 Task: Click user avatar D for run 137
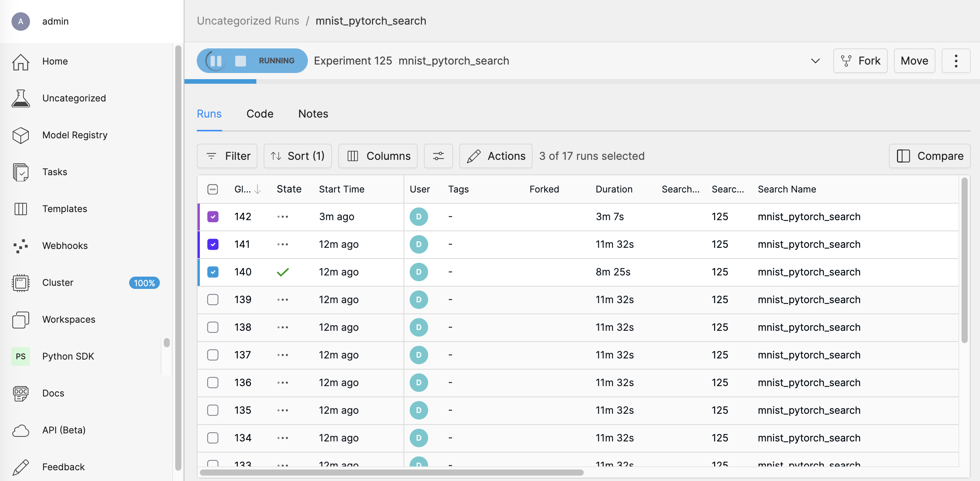419,355
